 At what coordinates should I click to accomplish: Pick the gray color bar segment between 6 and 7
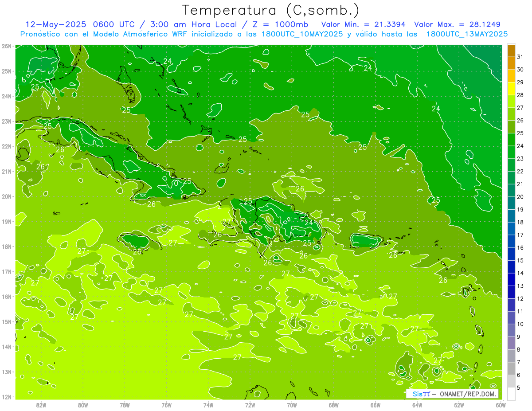(512, 369)
